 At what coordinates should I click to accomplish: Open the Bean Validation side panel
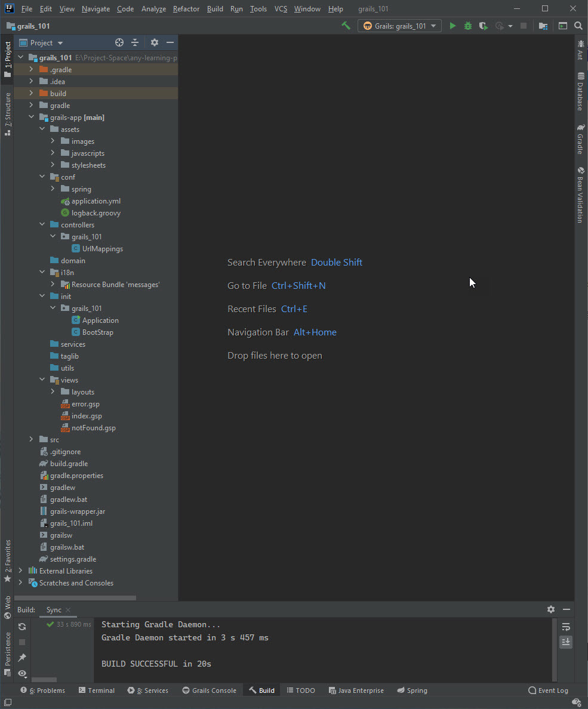coord(581,195)
